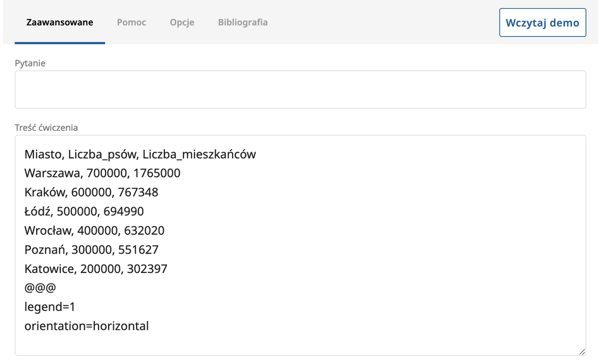Select the Opcje tab
Screen dimensions: 607x364
pyautogui.click(x=181, y=22)
